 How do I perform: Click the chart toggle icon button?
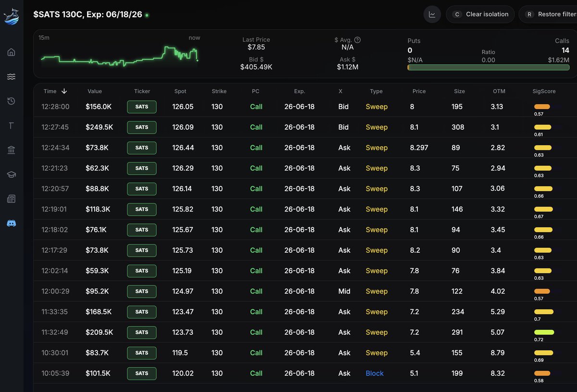(x=432, y=14)
